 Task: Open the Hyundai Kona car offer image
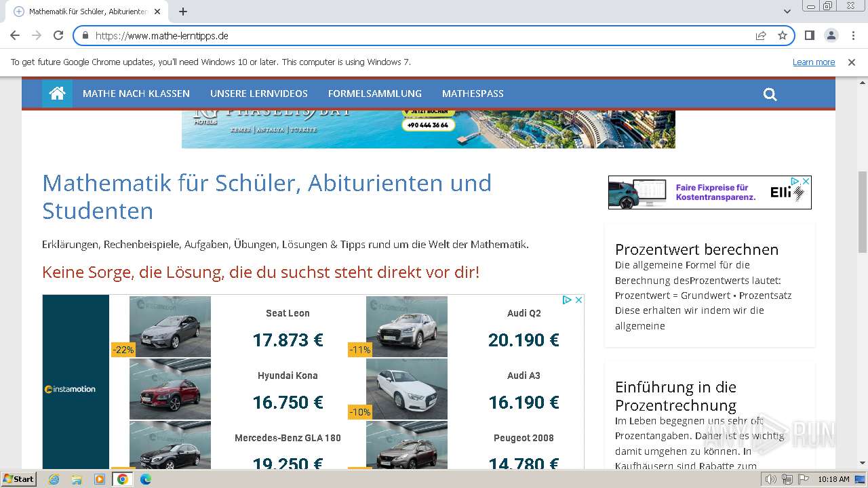170,389
